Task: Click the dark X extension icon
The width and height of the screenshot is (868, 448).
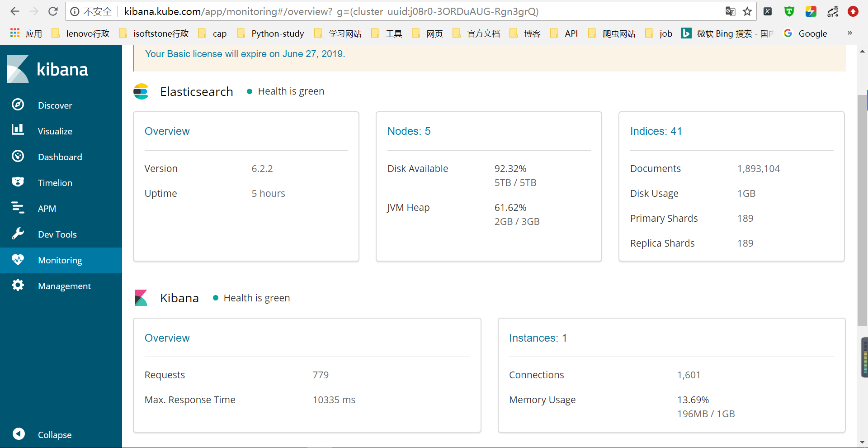Action: tap(768, 11)
